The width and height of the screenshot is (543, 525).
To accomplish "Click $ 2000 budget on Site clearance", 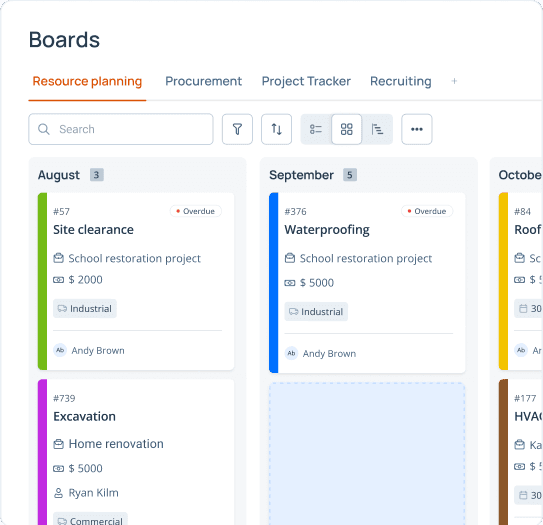I will click(85, 280).
